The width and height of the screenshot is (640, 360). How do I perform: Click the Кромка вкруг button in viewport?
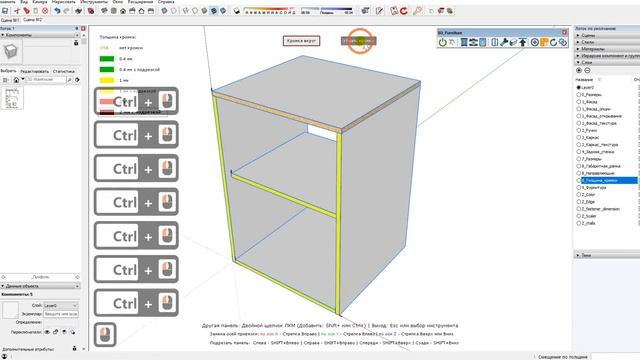(301, 41)
